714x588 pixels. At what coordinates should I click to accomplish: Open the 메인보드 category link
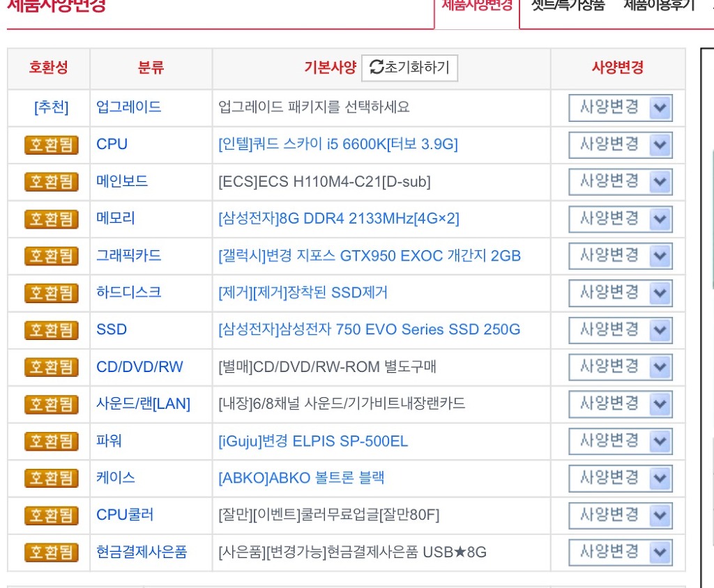(x=122, y=181)
